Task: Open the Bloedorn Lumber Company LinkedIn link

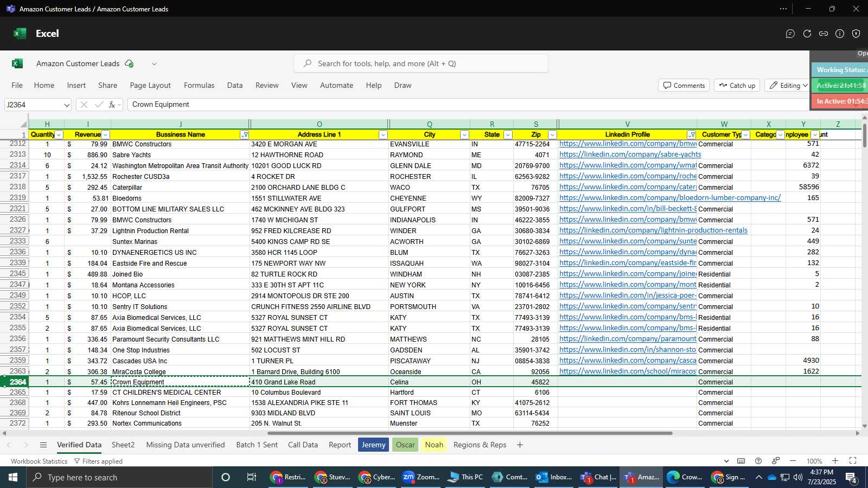Action: [x=670, y=198]
